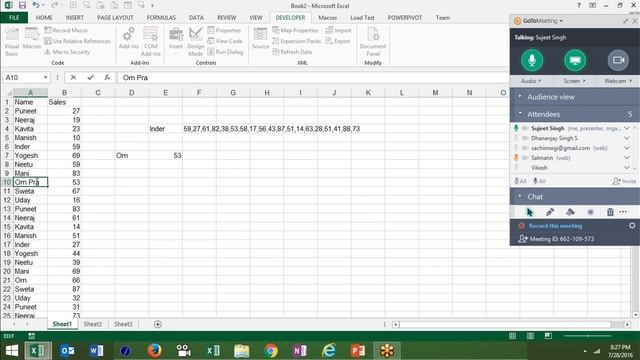Open the Macros dialog
This screenshot has width=640, height=360.
[31, 39]
